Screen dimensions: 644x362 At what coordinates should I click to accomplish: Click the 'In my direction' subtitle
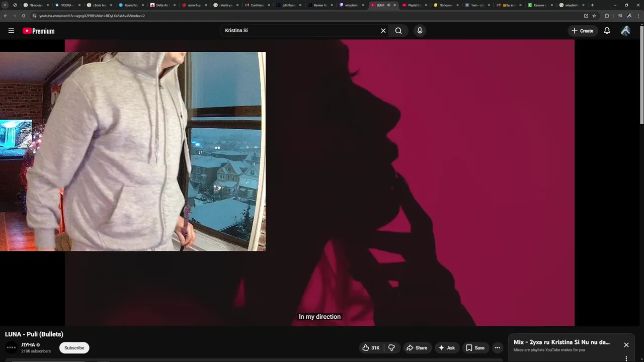tap(320, 317)
